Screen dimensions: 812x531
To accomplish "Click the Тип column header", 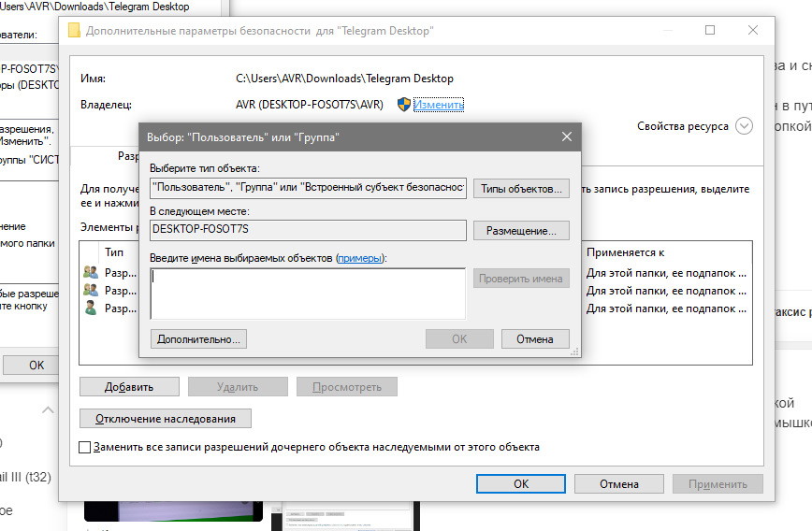I will pos(114,252).
